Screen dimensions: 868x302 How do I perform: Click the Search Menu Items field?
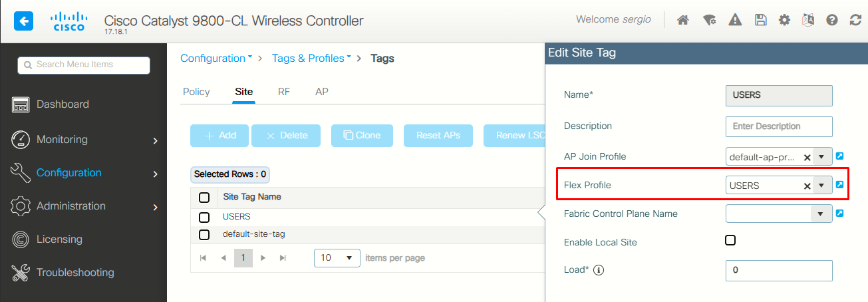click(84, 65)
